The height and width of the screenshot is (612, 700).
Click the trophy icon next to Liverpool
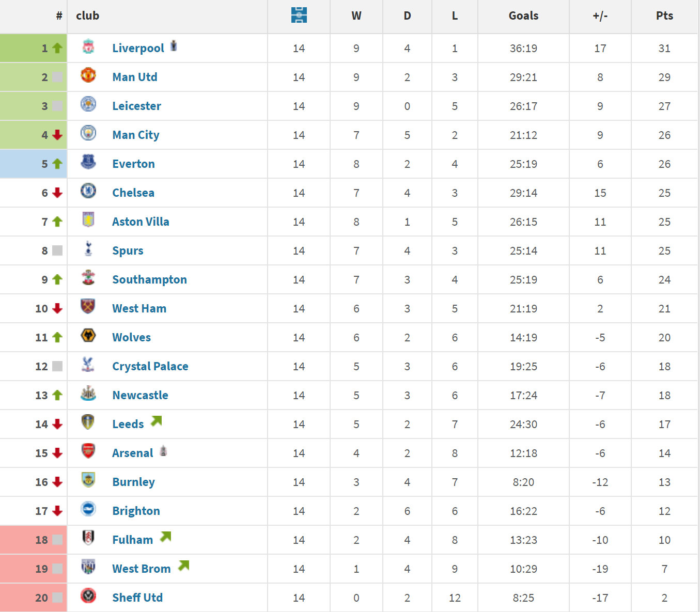coord(174,46)
